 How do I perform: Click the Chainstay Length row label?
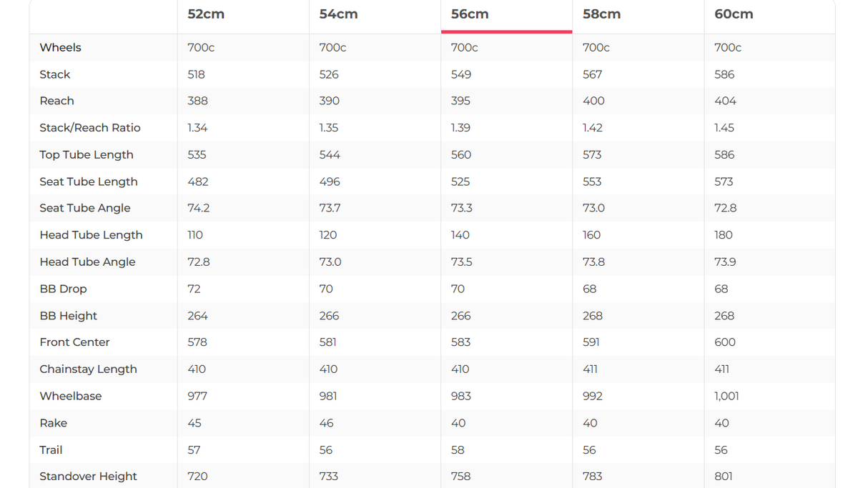(88, 369)
